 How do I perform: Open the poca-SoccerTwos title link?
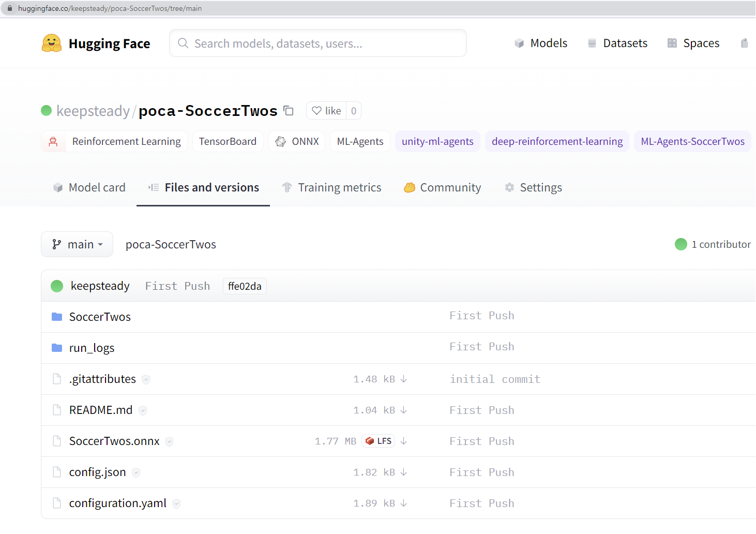[x=208, y=111]
